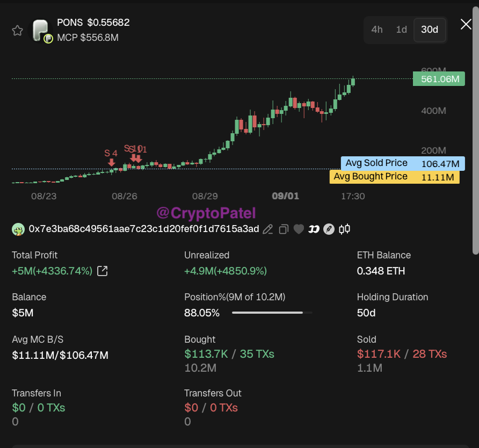This screenshot has width=479, height=448.
Task: Open the round feather icon
Action: [329, 229]
